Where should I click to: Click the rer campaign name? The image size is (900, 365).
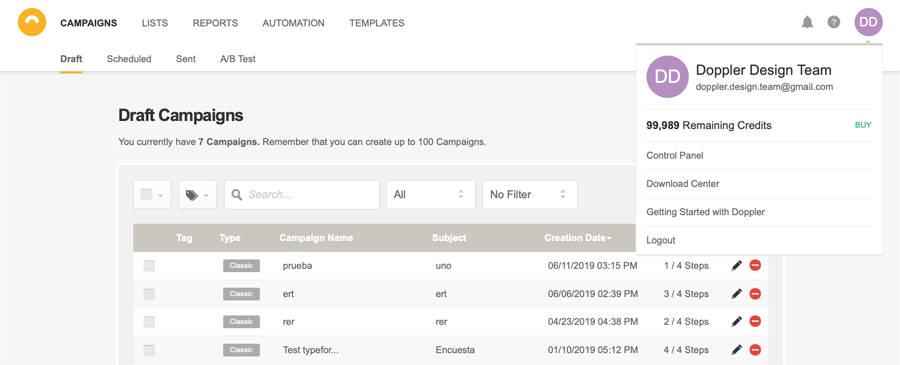click(289, 322)
